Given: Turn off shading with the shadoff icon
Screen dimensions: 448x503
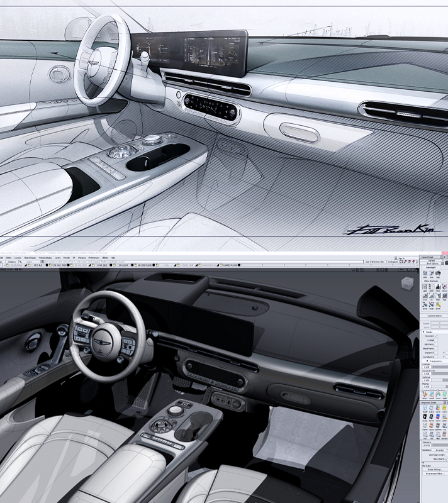Looking at the screenshot, I should [425, 408].
